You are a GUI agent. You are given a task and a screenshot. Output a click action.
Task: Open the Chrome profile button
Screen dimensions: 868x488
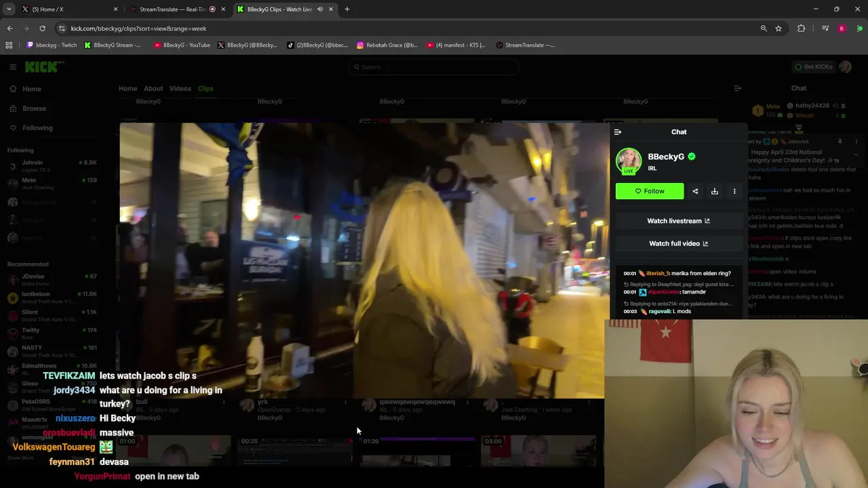coord(842,28)
